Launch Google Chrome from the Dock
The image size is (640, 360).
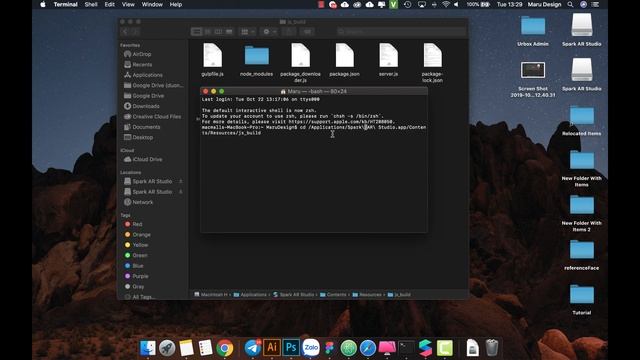(x=225, y=348)
